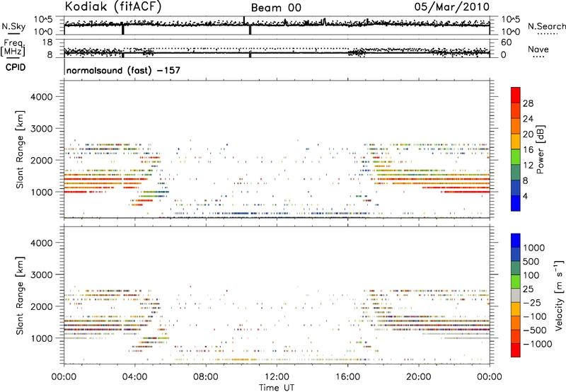Click the 'Beam 00' label
This screenshot has width=566, height=392.
click(x=276, y=8)
